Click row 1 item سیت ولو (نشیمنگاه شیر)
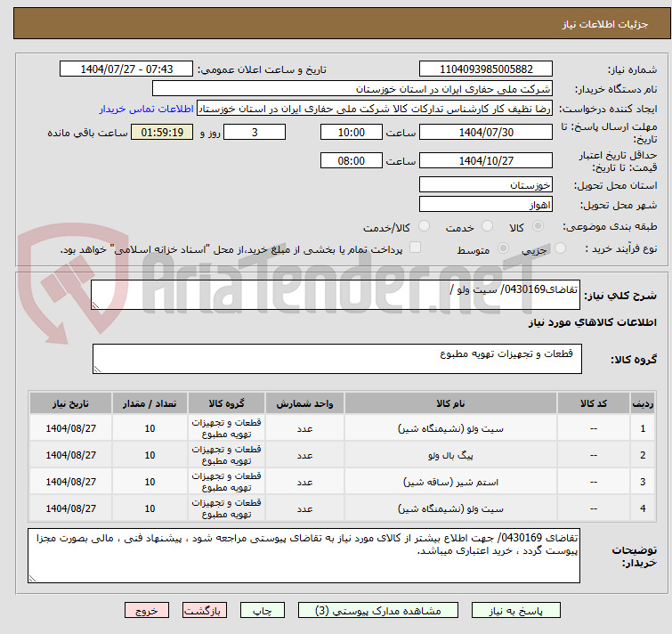The image size is (672, 634). tap(451, 428)
